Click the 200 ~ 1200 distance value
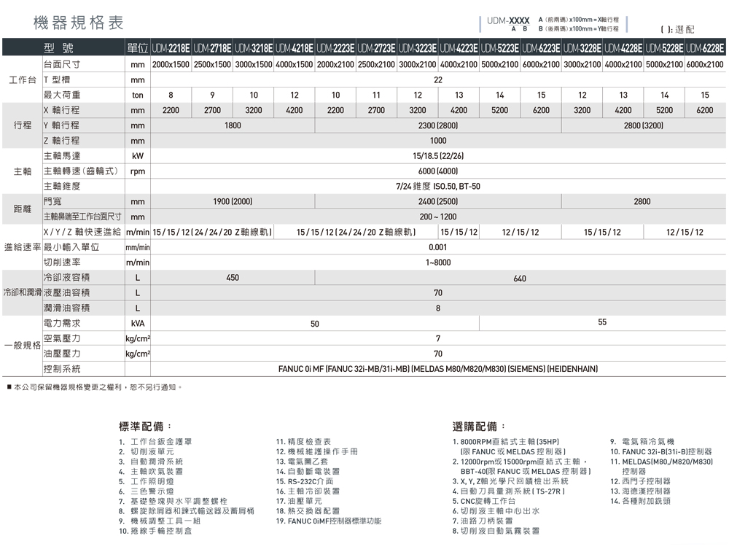729x560 pixels. (x=438, y=217)
